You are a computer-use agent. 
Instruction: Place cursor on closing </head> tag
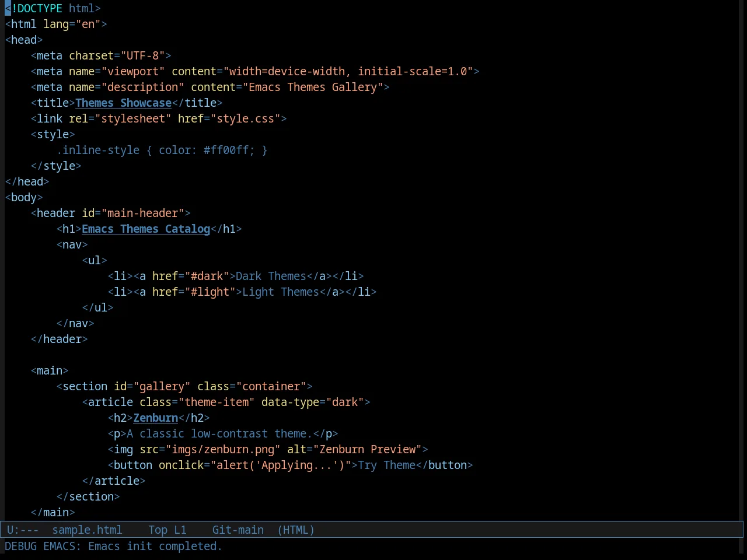[27, 181]
